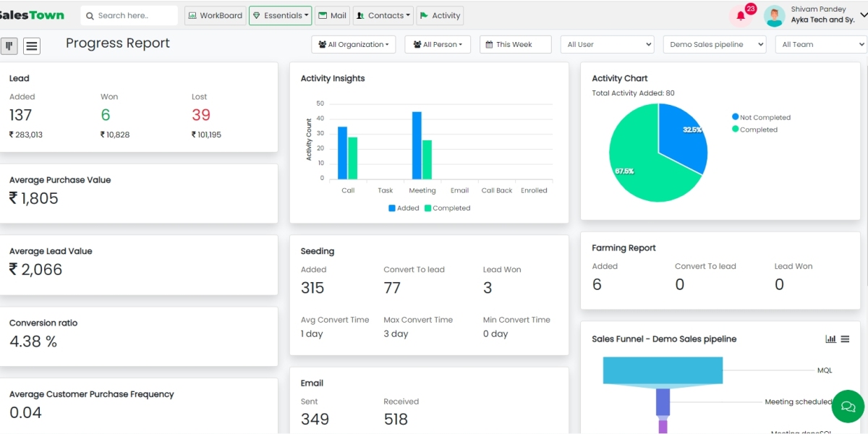Open the Contacts menu
868x434 pixels.
tap(383, 16)
